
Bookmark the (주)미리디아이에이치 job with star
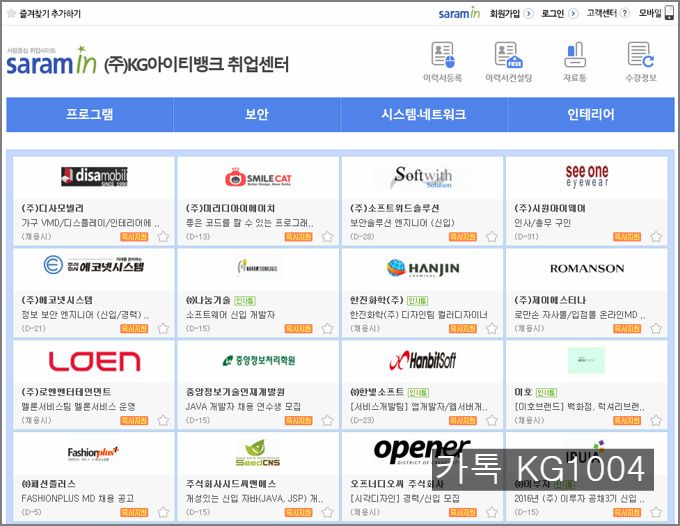[x=327, y=237]
